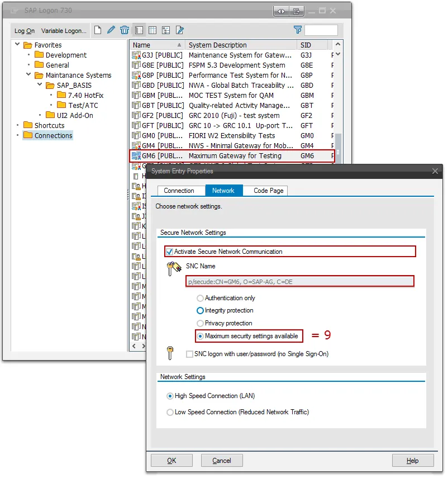This screenshot has height=478, width=448.
Task: Click the Help button
Action: click(x=413, y=460)
